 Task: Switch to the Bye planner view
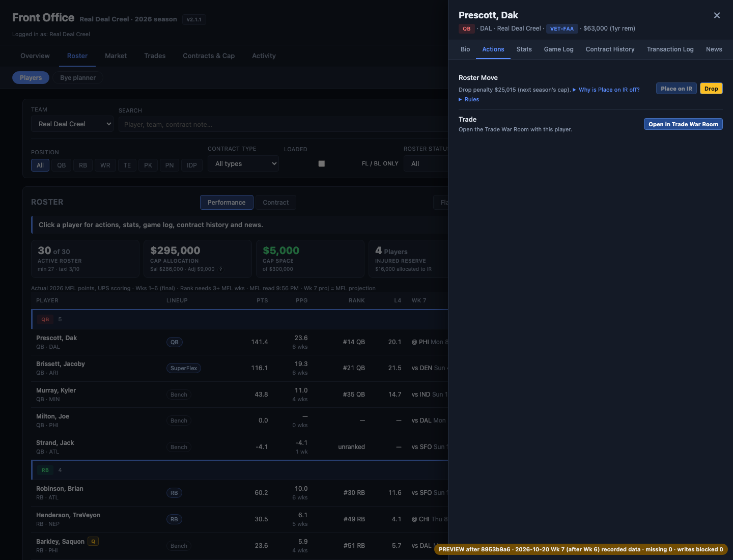point(78,78)
